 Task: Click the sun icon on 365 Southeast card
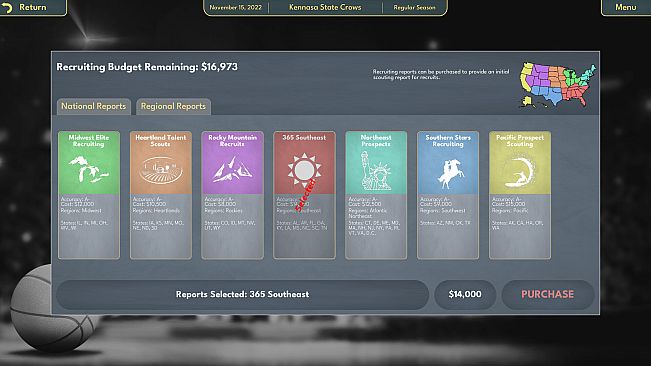point(304,170)
